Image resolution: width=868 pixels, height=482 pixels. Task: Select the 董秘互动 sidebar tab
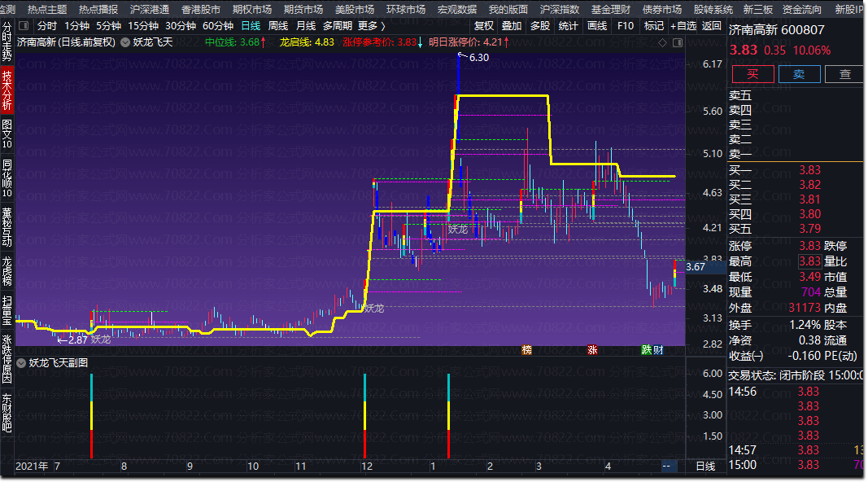point(7,227)
